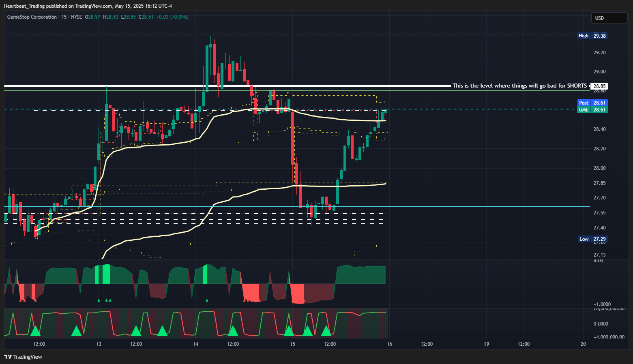Viewport: 633px width, 364px height.
Task: Click the -1.0000 oscillator scale label
Action: [602, 304]
